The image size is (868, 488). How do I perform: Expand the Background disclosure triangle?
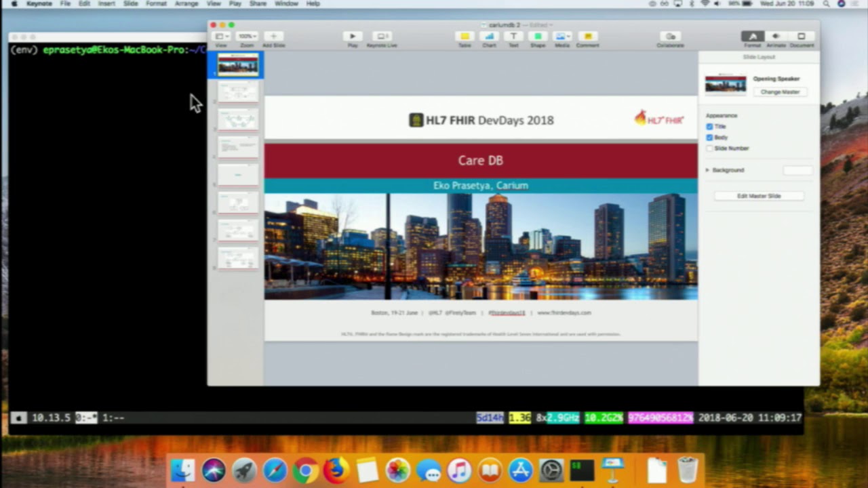pyautogui.click(x=707, y=170)
